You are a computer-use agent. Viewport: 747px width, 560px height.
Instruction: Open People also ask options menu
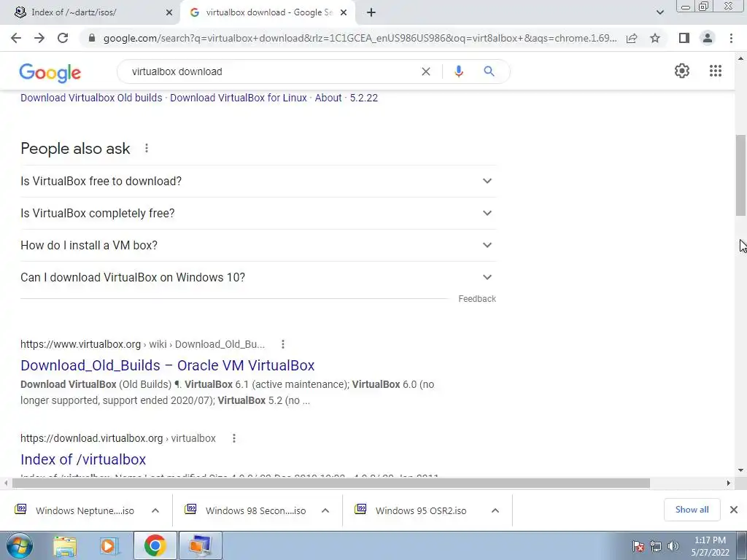147,148
